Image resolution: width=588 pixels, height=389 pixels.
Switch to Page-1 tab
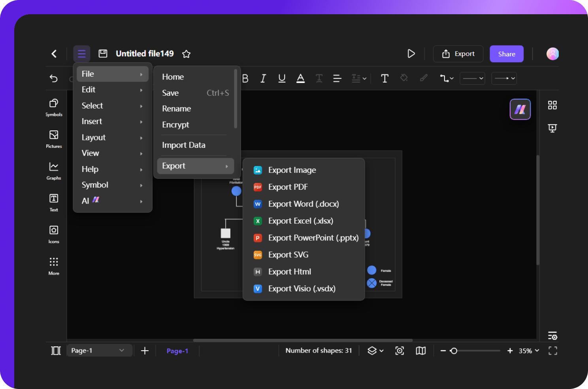coord(177,351)
